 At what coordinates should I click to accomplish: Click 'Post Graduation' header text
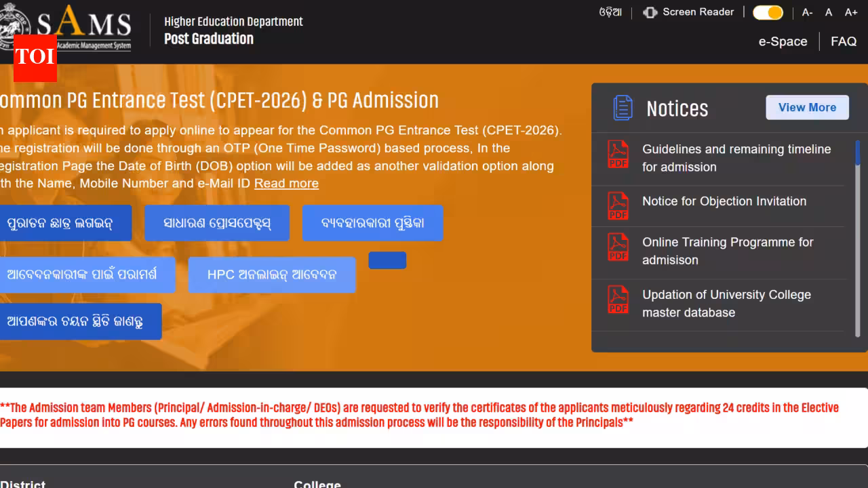(x=209, y=39)
